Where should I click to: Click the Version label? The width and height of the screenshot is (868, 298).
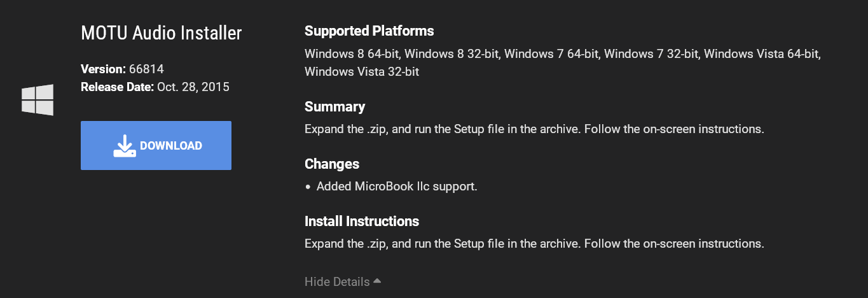tap(104, 69)
